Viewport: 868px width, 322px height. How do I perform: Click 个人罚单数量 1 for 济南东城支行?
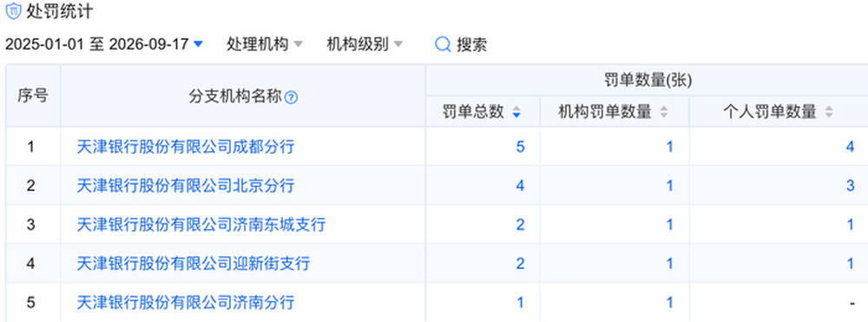point(851,225)
